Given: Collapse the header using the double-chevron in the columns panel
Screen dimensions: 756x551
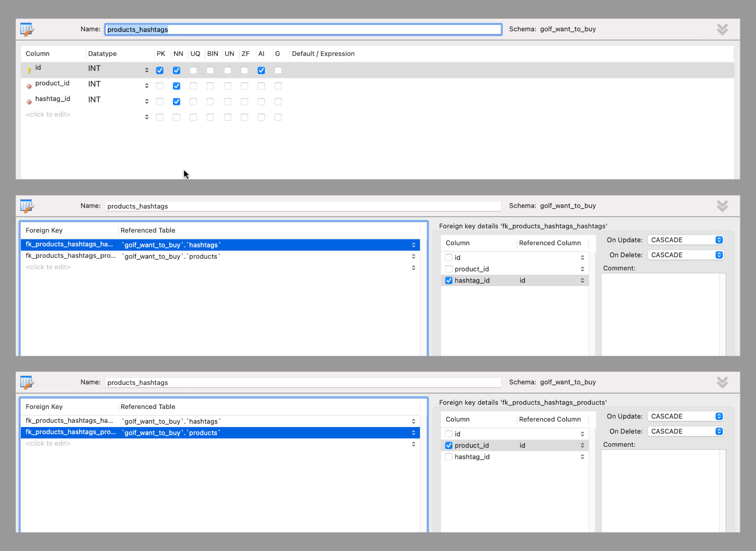Looking at the screenshot, I should pos(722,30).
